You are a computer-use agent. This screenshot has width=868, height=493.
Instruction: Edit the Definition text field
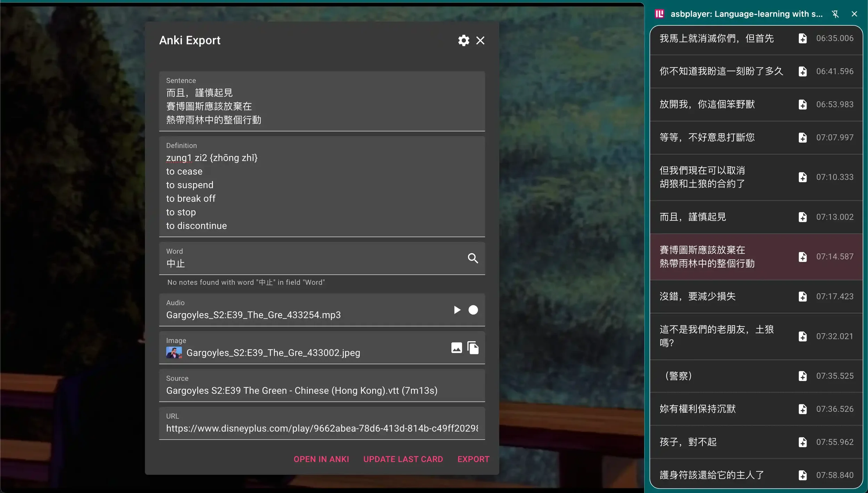pos(322,187)
